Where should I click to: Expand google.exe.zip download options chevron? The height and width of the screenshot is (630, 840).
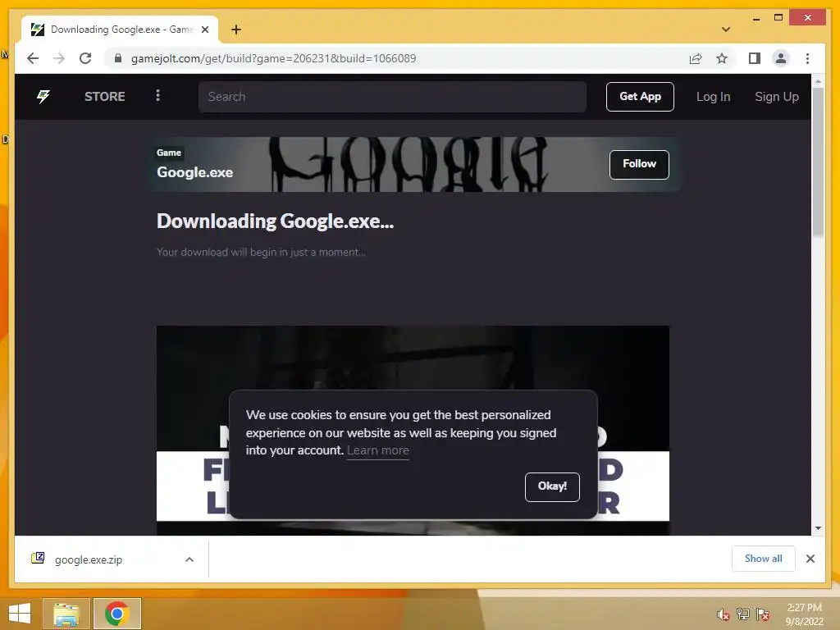189,559
